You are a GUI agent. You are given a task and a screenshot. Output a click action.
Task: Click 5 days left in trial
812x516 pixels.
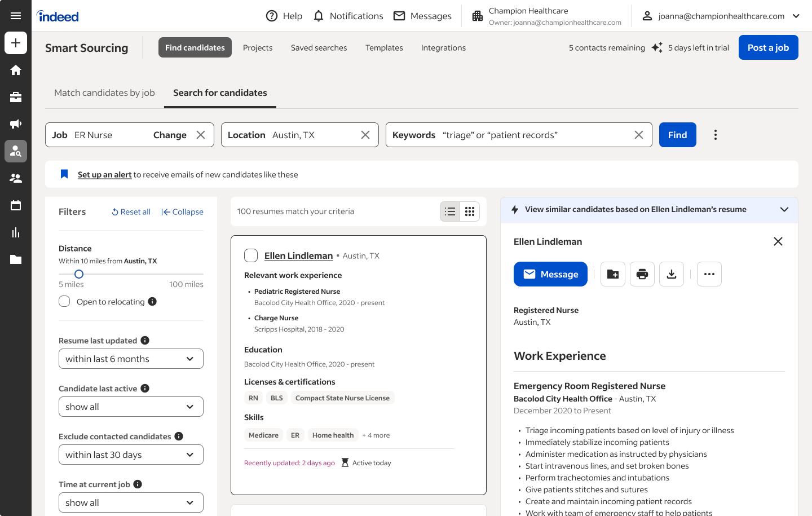(699, 48)
